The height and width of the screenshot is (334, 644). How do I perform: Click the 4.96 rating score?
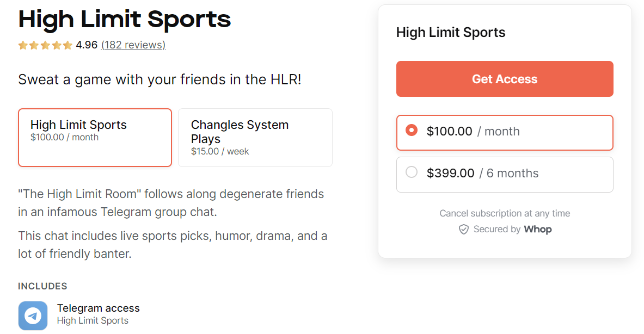85,45
